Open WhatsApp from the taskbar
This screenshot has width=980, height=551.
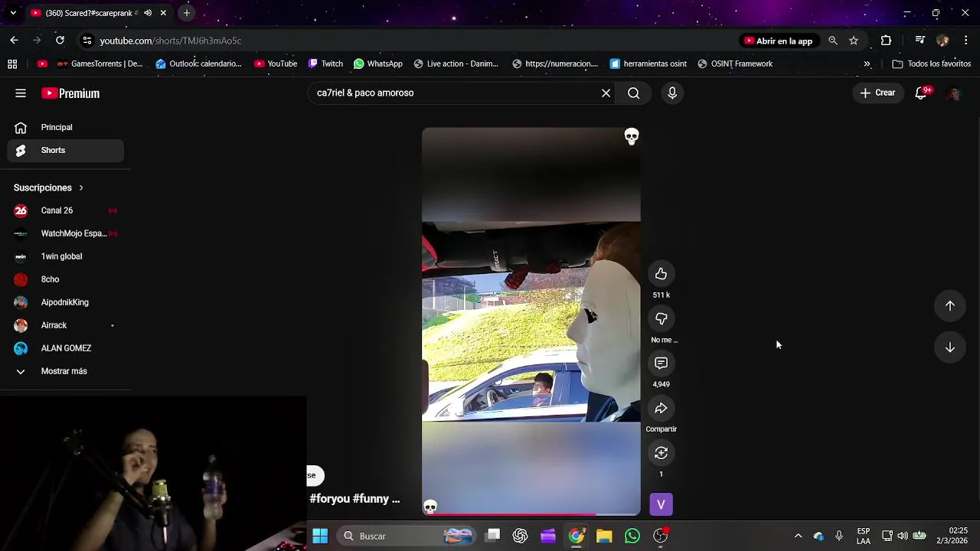(632, 536)
